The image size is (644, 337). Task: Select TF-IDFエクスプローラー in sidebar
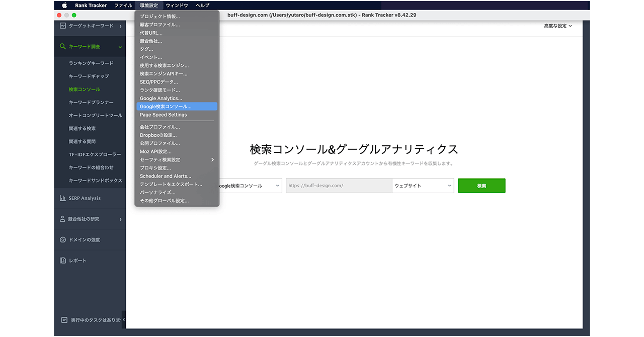[x=95, y=154]
